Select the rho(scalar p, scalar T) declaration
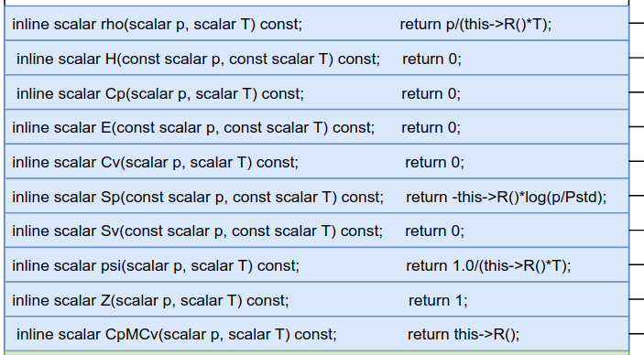Image resolution: width=644 pixels, height=355 pixels. (157, 25)
